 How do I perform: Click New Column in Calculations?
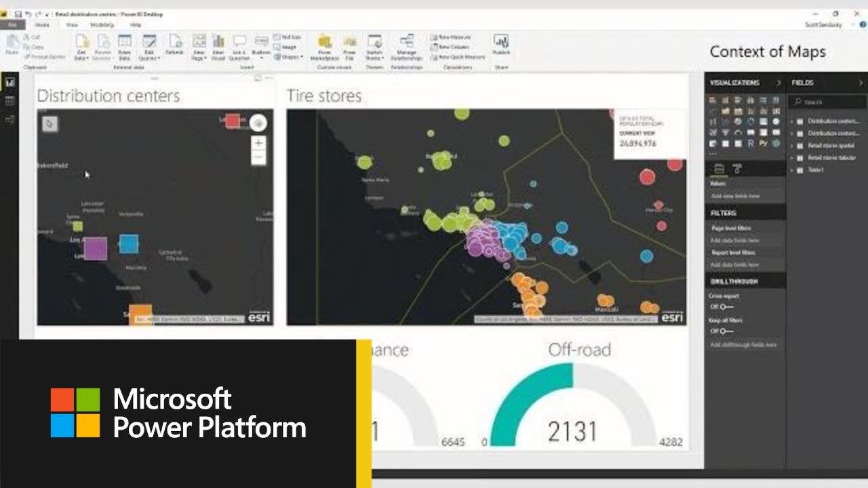[x=450, y=47]
